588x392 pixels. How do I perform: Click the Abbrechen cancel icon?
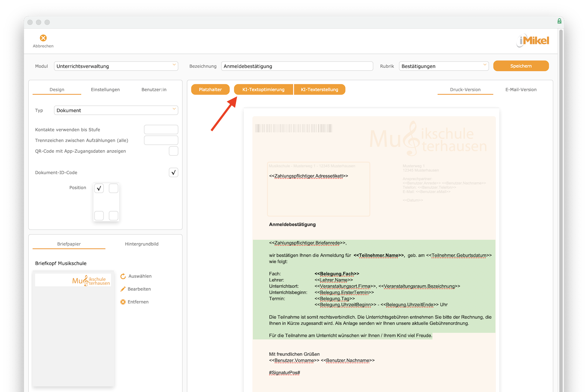[43, 38]
